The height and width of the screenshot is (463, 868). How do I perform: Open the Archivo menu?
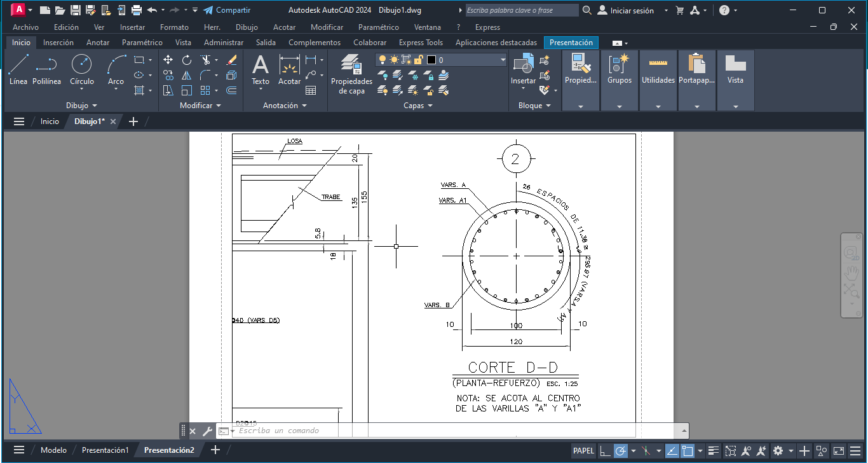25,27
